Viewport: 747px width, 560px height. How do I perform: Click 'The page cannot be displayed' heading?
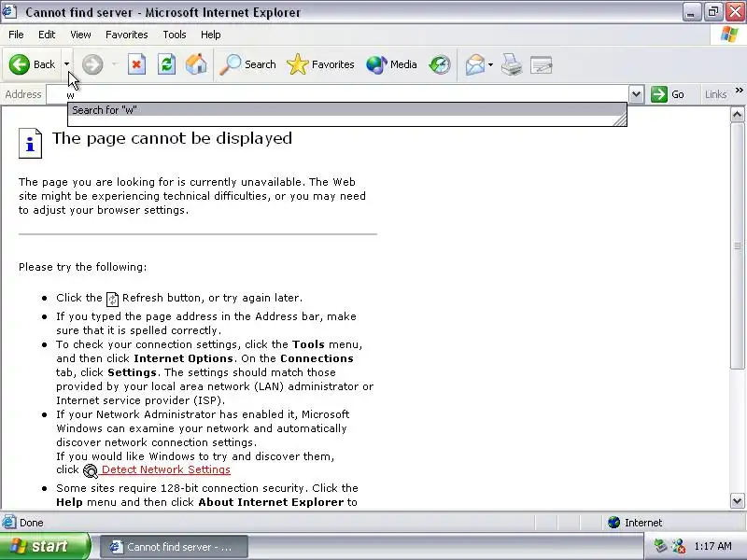(172, 138)
